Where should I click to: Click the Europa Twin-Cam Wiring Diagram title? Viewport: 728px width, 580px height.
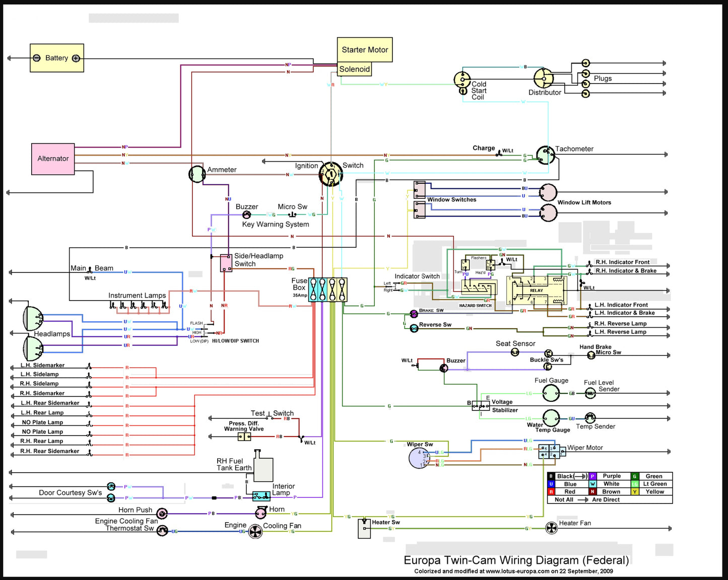click(x=516, y=560)
